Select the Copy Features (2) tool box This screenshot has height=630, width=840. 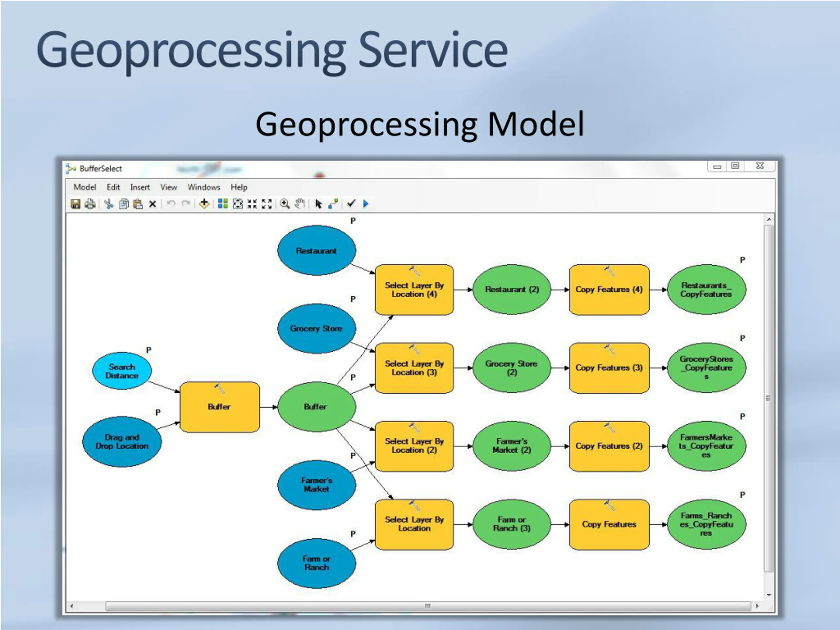pyautogui.click(x=609, y=446)
